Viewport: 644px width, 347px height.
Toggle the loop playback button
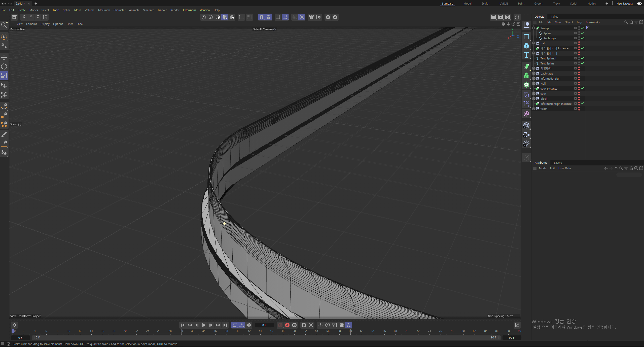click(x=235, y=325)
